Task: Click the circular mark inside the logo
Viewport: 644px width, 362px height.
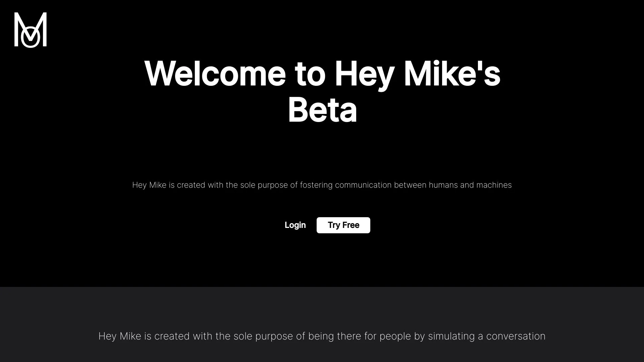Action: (30, 37)
